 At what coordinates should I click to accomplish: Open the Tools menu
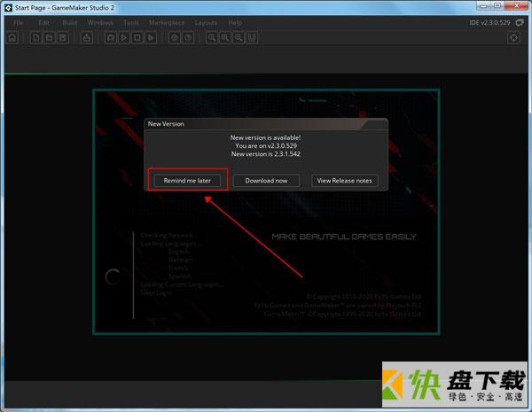131,23
